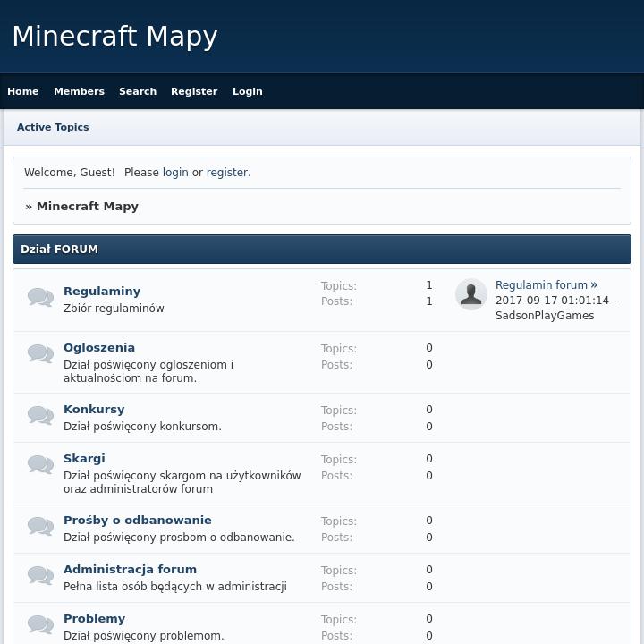Image resolution: width=644 pixels, height=644 pixels.
Task: Collapse the Dział FORUM category header
Action: 322,250
